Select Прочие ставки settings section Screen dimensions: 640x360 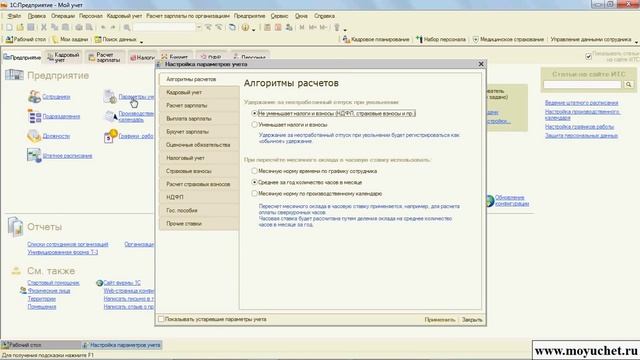click(x=199, y=224)
